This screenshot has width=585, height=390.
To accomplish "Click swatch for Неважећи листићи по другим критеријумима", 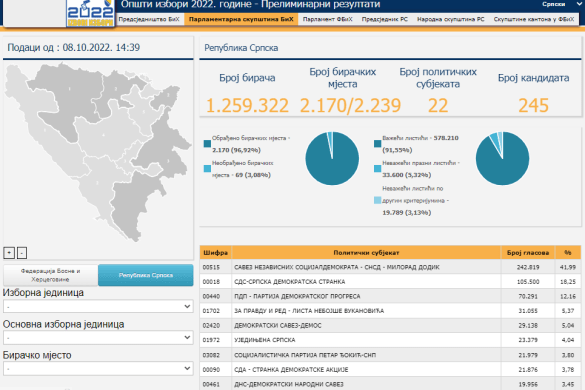I will point(378,200).
